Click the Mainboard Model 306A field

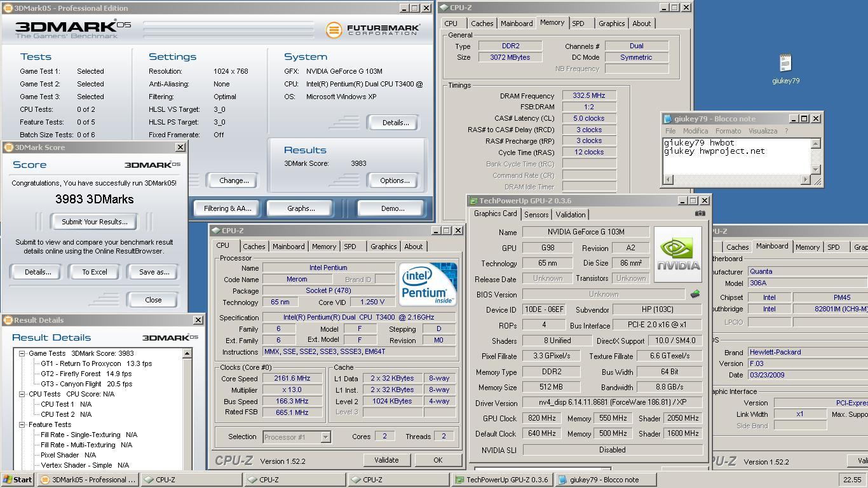(x=807, y=283)
